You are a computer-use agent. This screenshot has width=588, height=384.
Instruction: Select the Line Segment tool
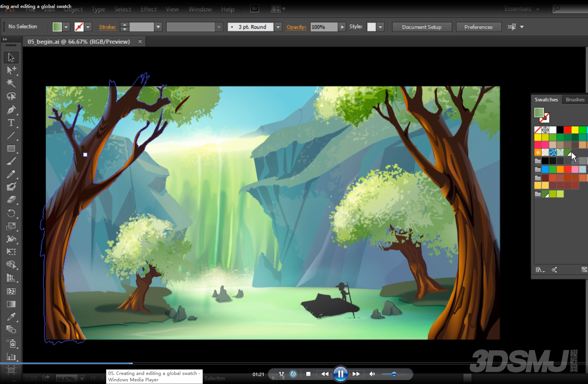(x=11, y=136)
